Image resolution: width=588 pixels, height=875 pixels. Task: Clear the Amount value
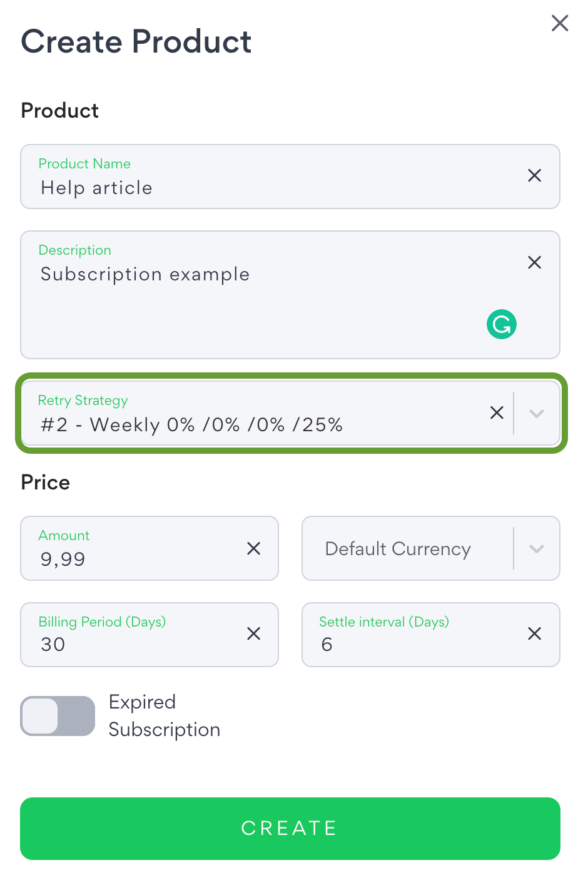(x=253, y=548)
